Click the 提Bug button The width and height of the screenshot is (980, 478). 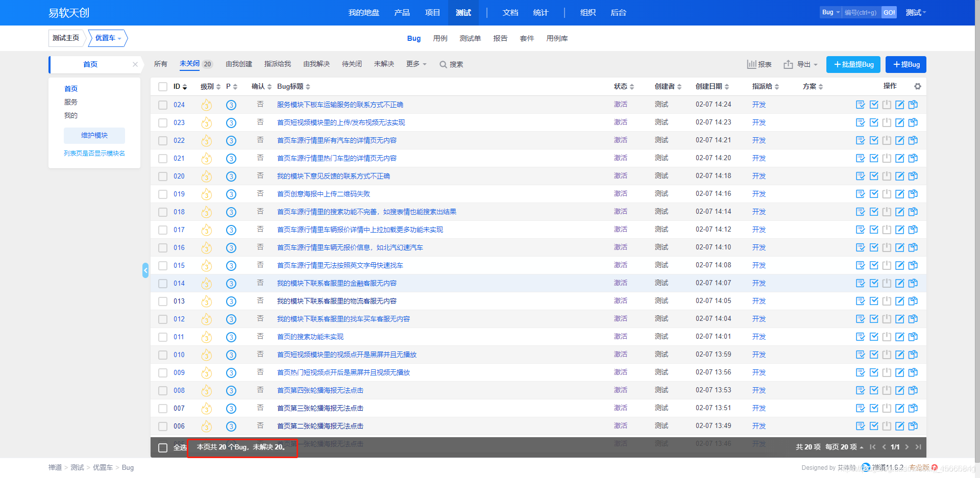click(906, 64)
